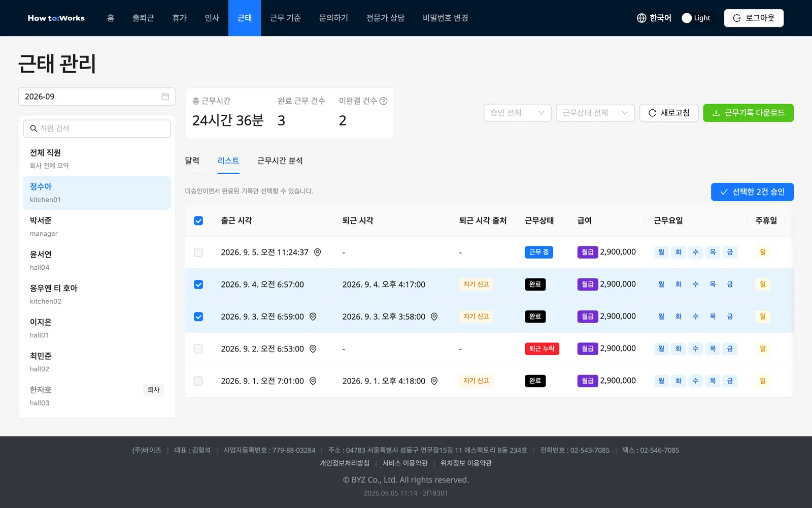Click the globe language icon
This screenshot has width=812, height=508.
point(641,18)
